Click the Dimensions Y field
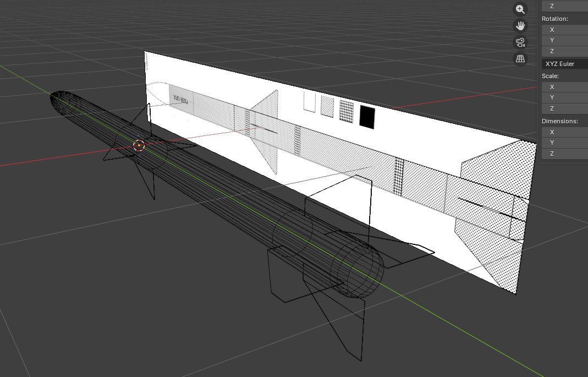 565,143
